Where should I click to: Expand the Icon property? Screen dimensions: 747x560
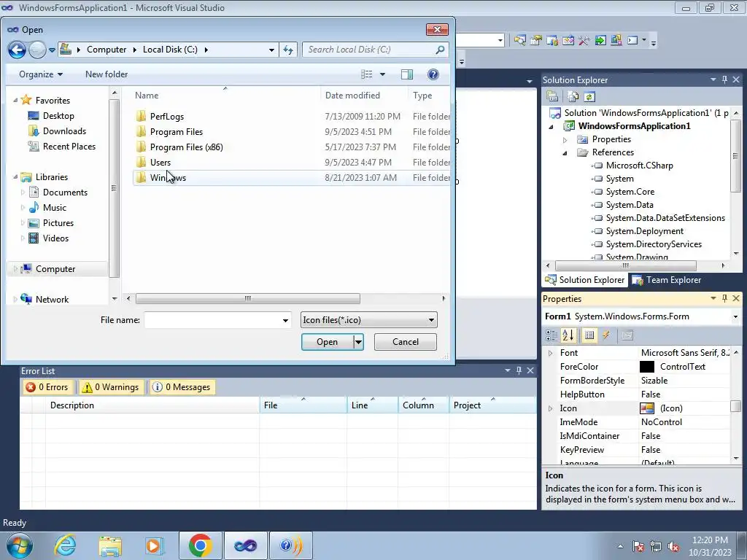click(x=550, y=408)
